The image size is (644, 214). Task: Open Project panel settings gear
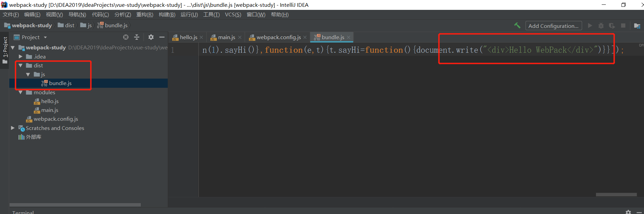151,37
